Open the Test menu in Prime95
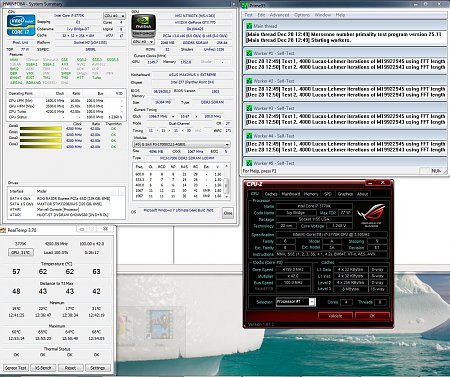Viewport: 450px width, 377px height. (x=248, y=15)
